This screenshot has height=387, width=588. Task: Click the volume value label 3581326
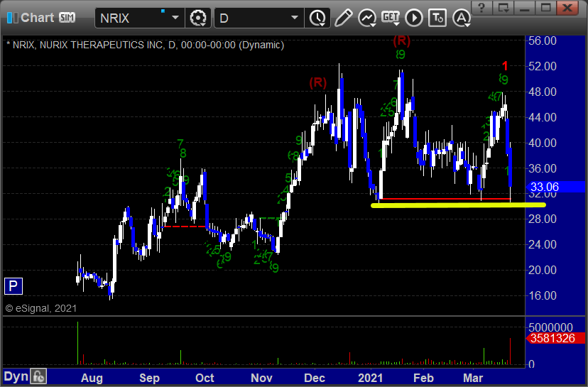click(x=556, y=338)
